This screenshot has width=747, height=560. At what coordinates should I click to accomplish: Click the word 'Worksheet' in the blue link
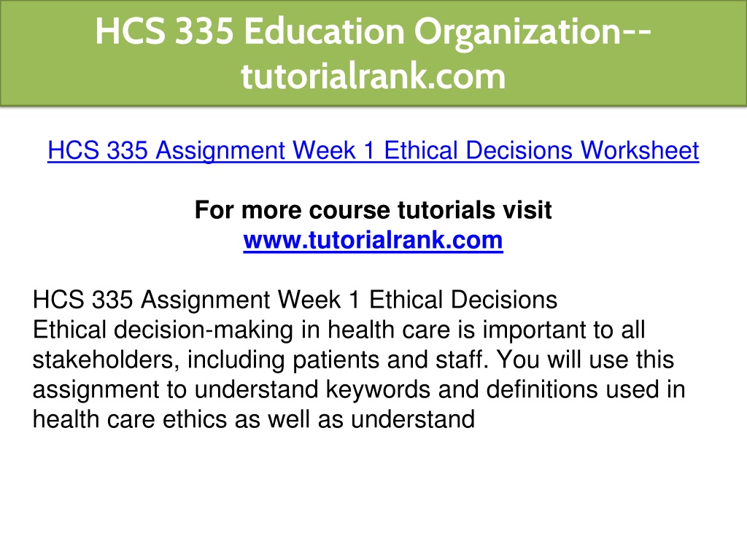(x=639, y=150)
